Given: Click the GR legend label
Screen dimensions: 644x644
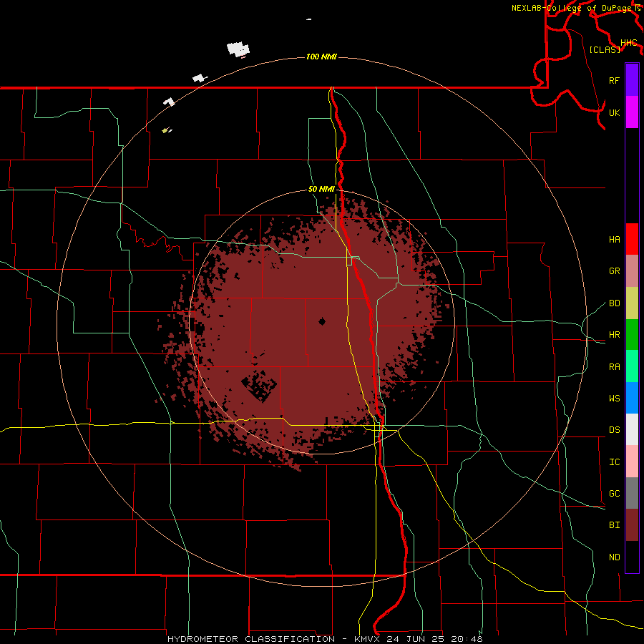Looking at the screenshot, I should tap(614, 271).
